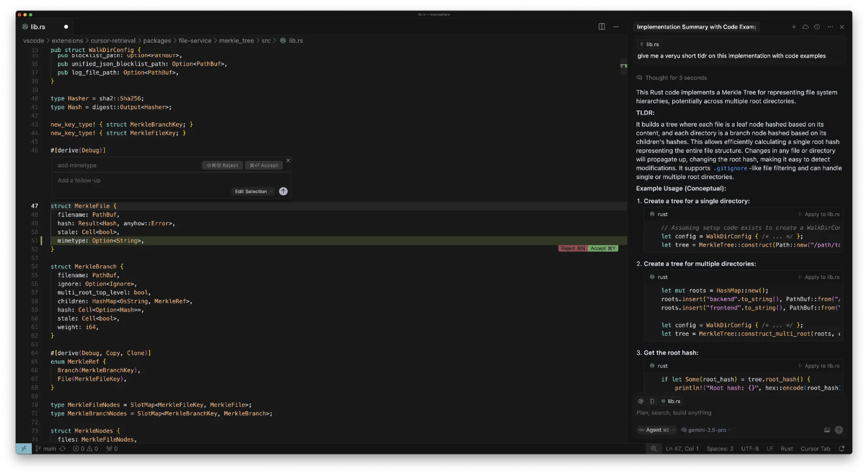Open chat panel more options
Viewport: 868px width, 475px height.
point(830,27)
